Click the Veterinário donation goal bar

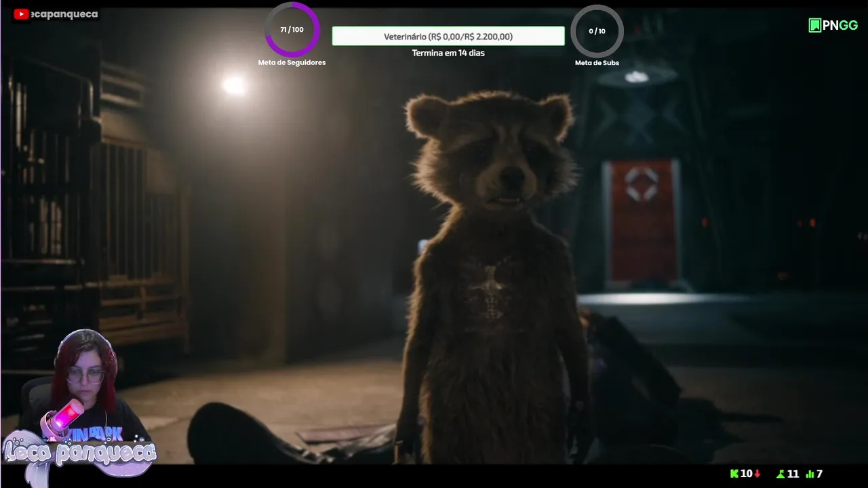coord(448,37)
